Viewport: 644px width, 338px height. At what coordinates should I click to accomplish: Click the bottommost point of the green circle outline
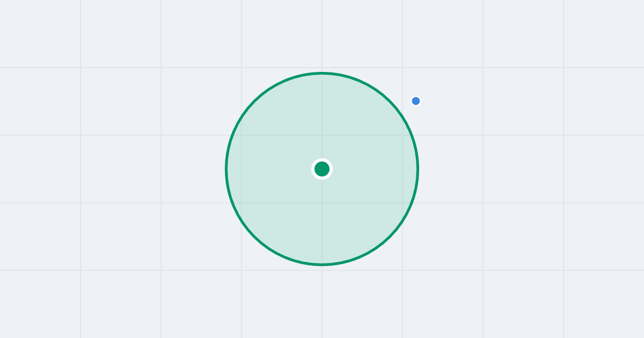tap(322, 264)
